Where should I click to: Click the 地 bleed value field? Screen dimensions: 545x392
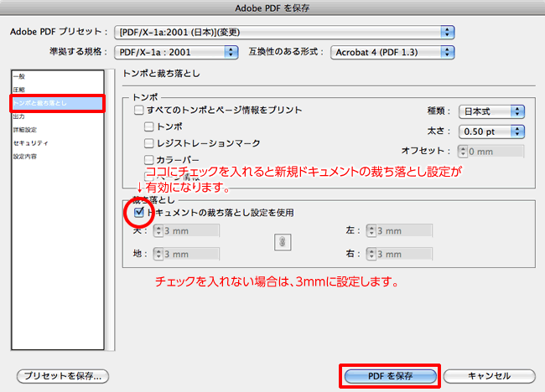[x=191, y=254]
